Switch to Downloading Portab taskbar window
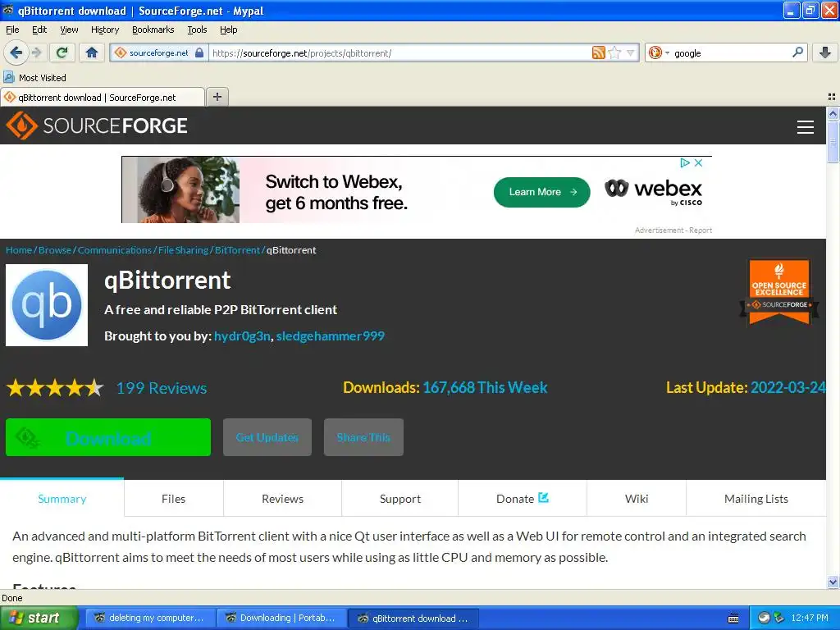 tap(282, 618)
